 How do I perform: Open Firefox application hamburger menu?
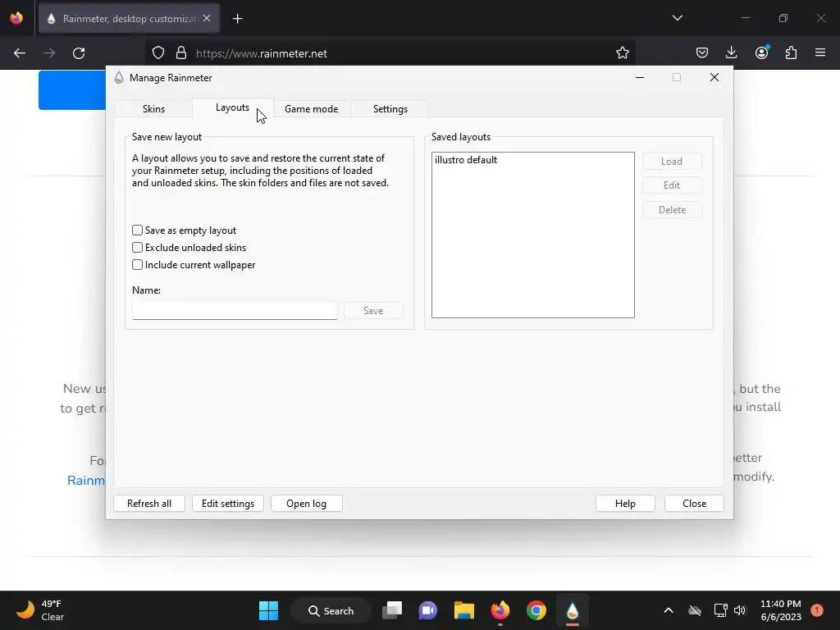820,53
